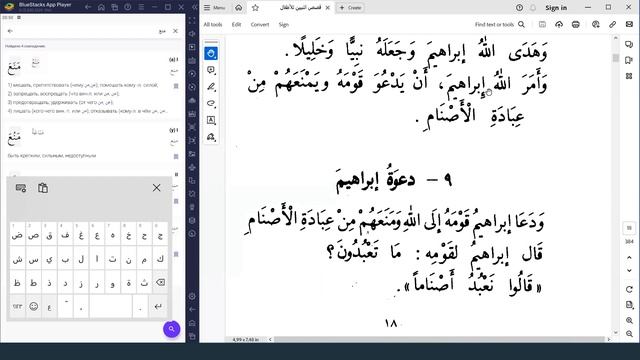
Task: Open first dictionary entry for منع
Action: (x=93, y=85)
